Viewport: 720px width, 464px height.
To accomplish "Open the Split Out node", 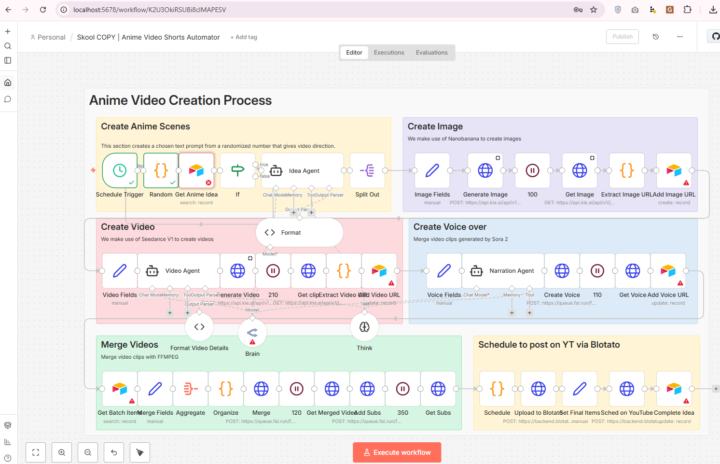I will pos(367,170).
